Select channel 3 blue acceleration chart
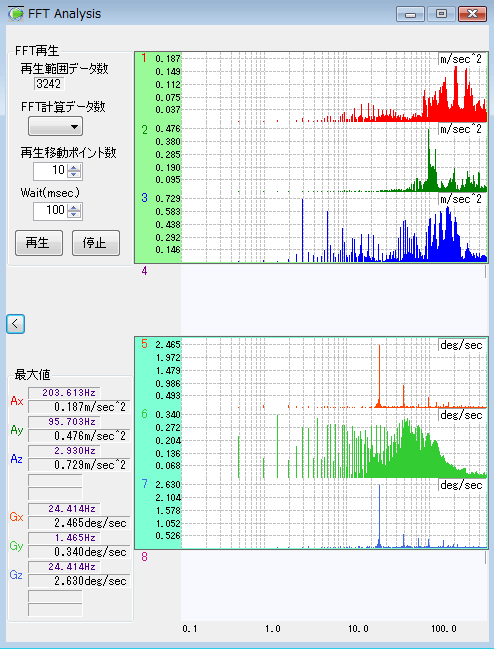 (334, 228)
